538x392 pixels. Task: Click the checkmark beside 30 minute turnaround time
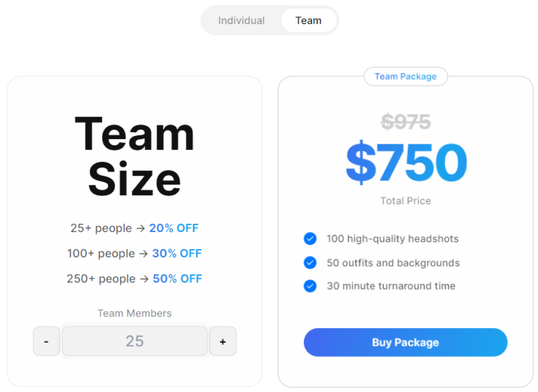click(x=310, y=286)
